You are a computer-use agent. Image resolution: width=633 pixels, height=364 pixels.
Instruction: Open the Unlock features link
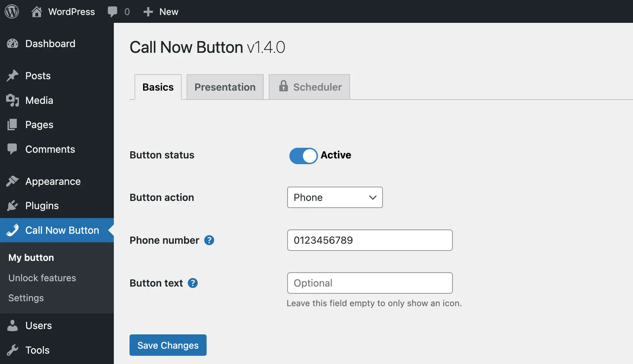pos(42,278)
